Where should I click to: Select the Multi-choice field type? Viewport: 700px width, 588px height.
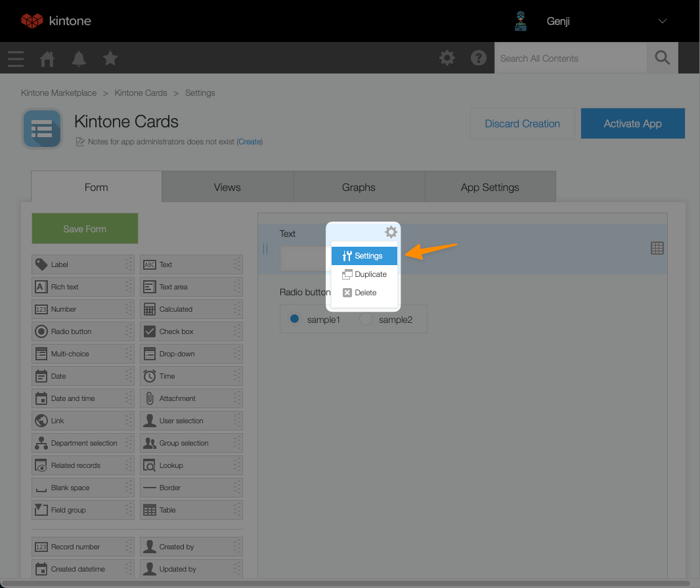point(83,354)
